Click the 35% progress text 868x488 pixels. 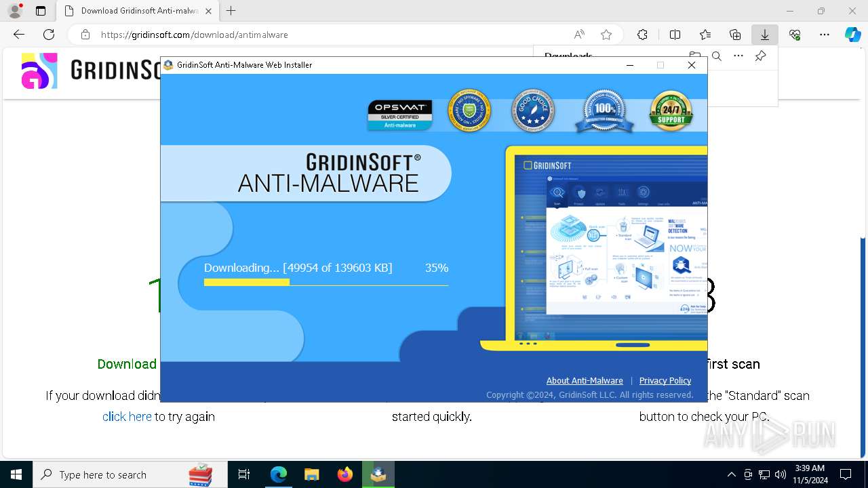tap(437, 268)
